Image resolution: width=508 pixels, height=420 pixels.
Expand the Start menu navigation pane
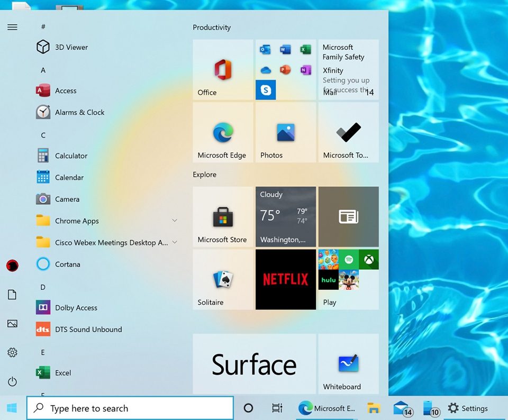12,27
